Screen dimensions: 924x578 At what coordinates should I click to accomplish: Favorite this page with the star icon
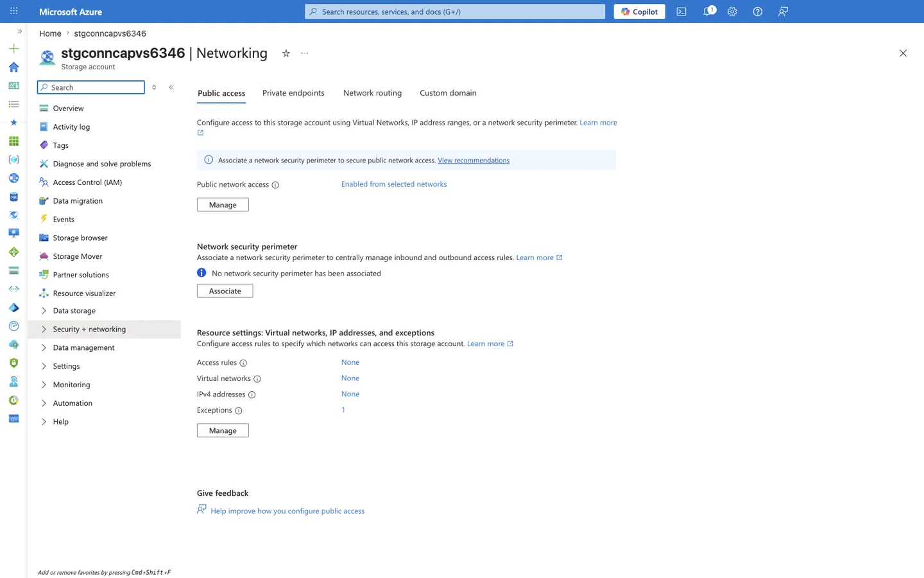point(286,53)
